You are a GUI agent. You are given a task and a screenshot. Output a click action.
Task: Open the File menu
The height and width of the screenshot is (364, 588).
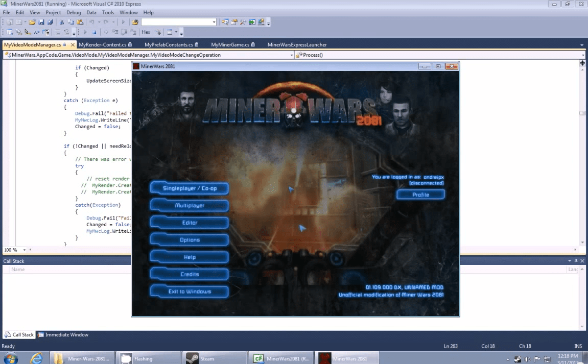click(x=7, y=12)
